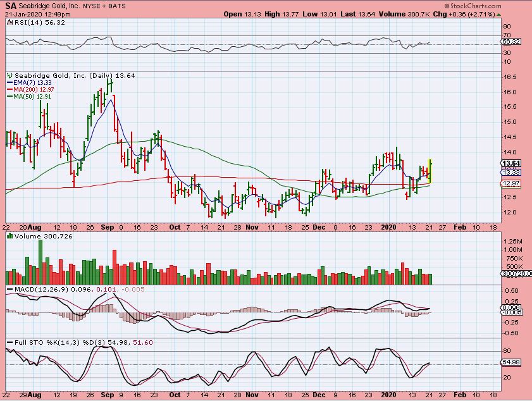The image size is (532, 401).
Task: Click the 12.97 moving average price tag
Action: [x=511, y=183]
